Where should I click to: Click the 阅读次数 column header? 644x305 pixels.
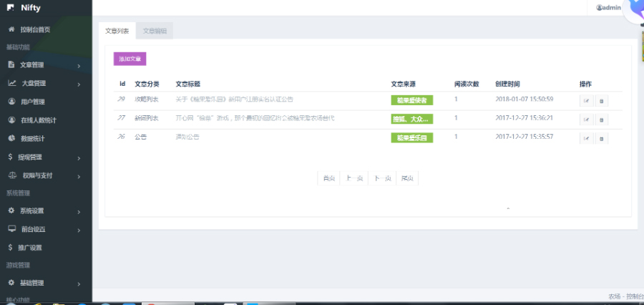(466, 84)
